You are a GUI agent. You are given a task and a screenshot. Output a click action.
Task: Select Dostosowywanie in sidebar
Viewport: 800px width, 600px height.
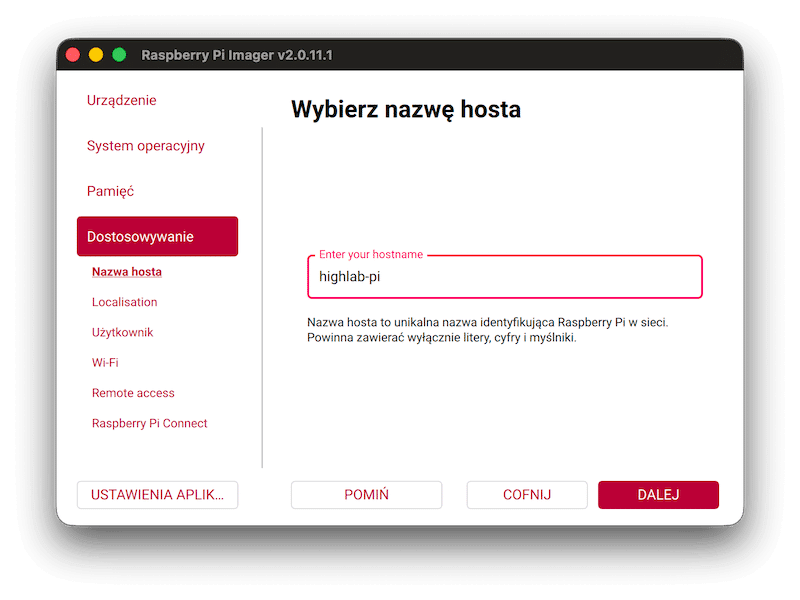[x=157, y=236]
